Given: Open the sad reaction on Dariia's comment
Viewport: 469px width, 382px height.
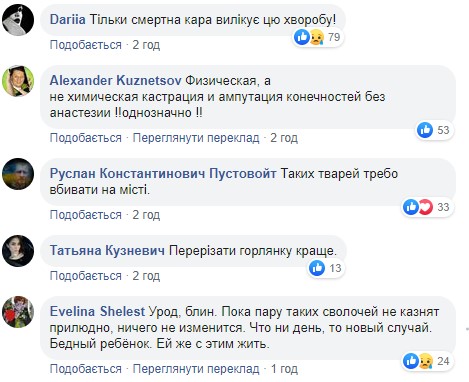Looking at the screenshot, I should [x=316, y=37].
